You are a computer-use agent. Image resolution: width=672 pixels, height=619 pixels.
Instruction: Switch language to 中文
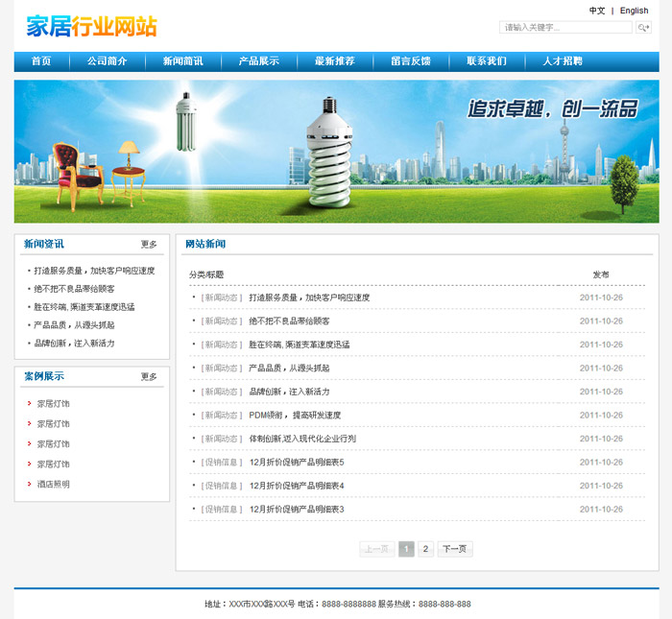pos(597,11)
